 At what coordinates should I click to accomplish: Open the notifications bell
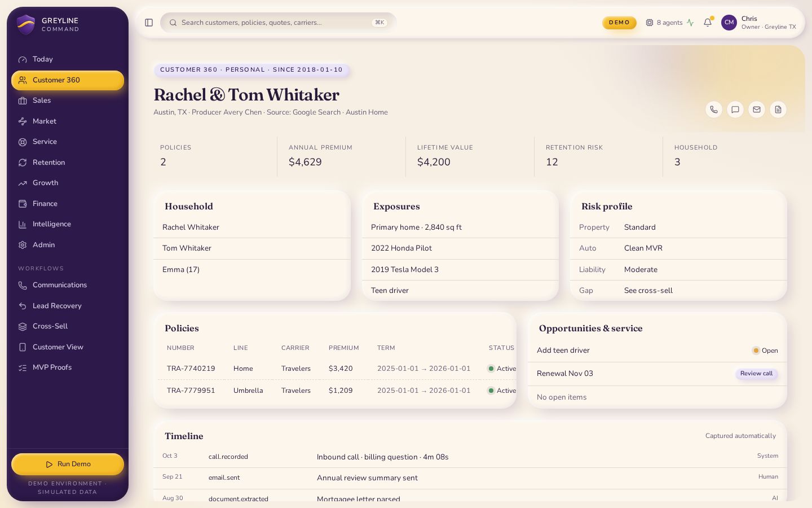708,23
